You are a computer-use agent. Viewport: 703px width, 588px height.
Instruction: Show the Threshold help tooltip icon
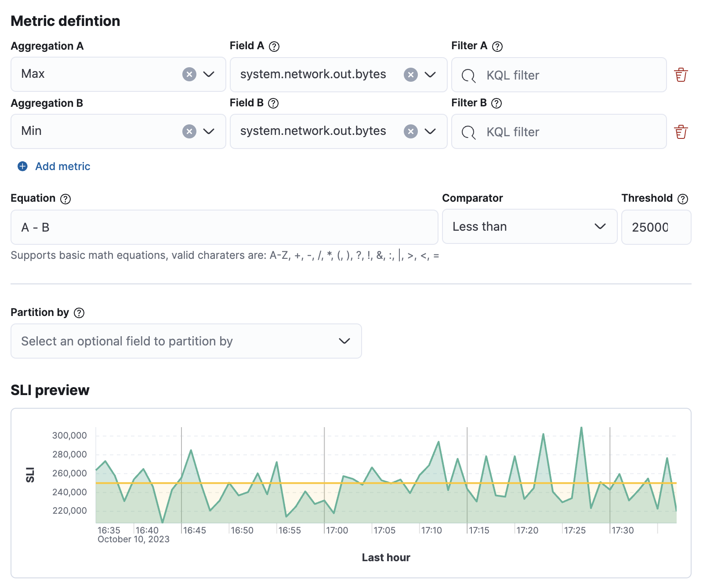pos(683,199)
